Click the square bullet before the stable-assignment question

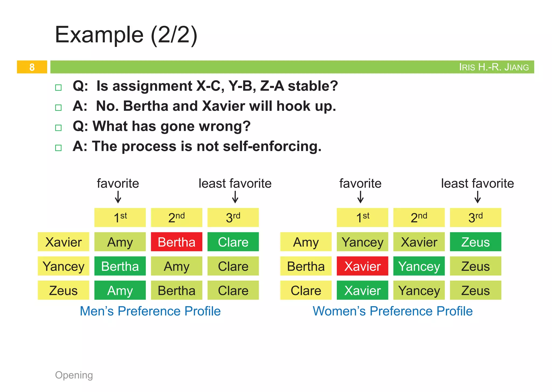(x=58, y=87)
